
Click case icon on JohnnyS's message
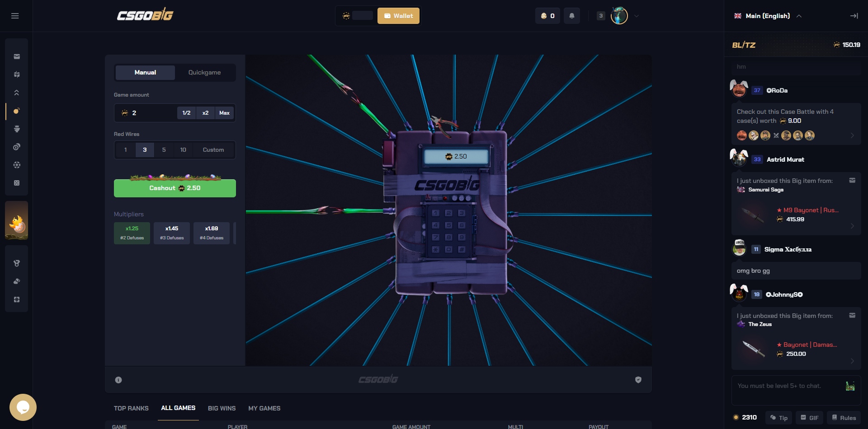point(852,315)
